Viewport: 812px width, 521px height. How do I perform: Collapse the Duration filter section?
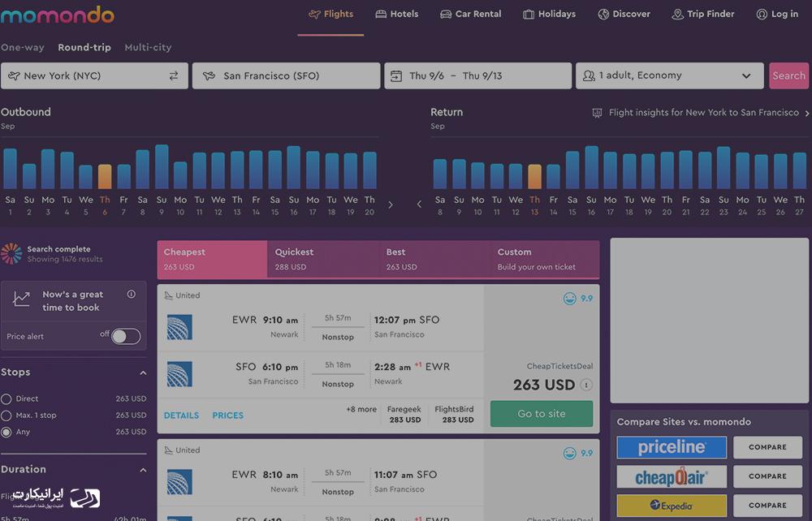(x=143, y=471)
